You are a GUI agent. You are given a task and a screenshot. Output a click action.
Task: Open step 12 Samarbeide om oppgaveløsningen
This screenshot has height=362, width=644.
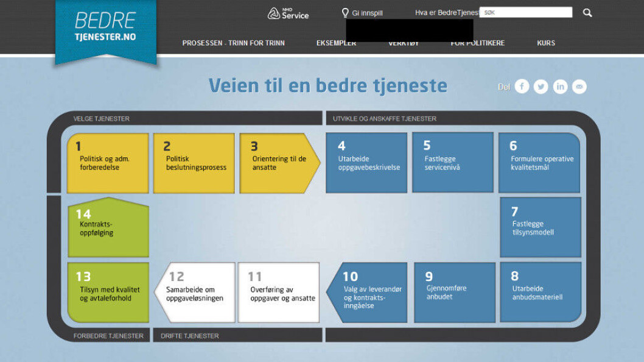coord(195,293)
